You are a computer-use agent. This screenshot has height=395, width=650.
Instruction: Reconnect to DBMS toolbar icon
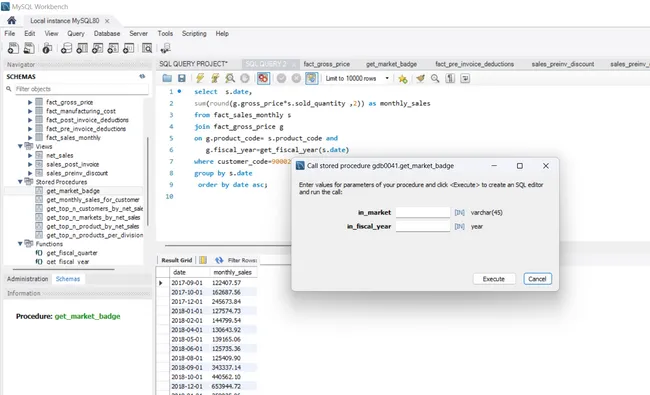pos(166,48)
